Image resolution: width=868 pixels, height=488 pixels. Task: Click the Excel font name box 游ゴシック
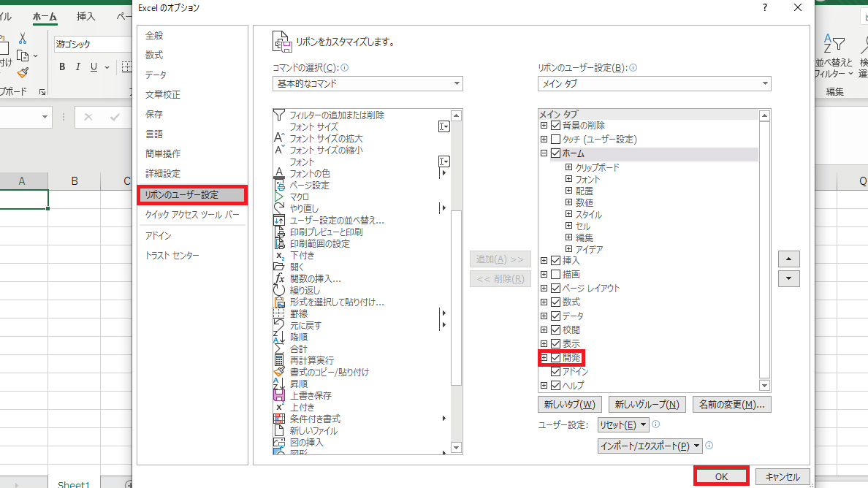pos(93,44)
